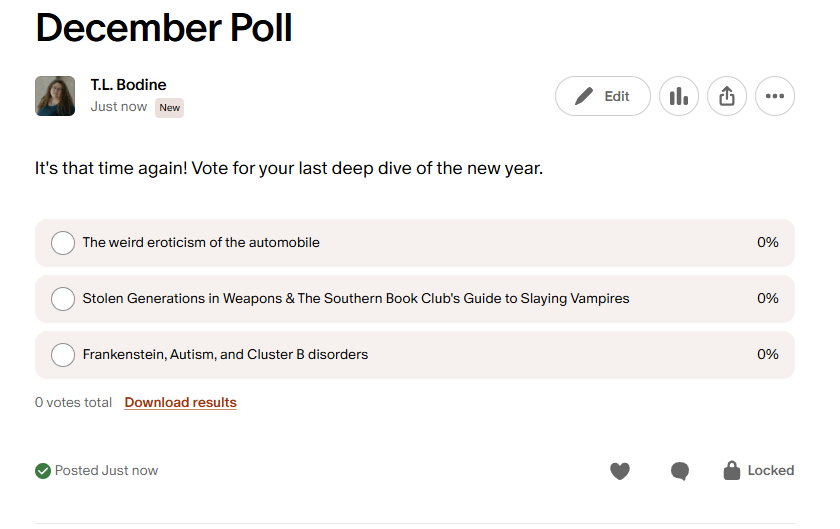Choose Frankenstein, Autism, and Cluster B option
The height and width of the screenshot is (529, 840).
pyautogui.click(x=63, y=355)
